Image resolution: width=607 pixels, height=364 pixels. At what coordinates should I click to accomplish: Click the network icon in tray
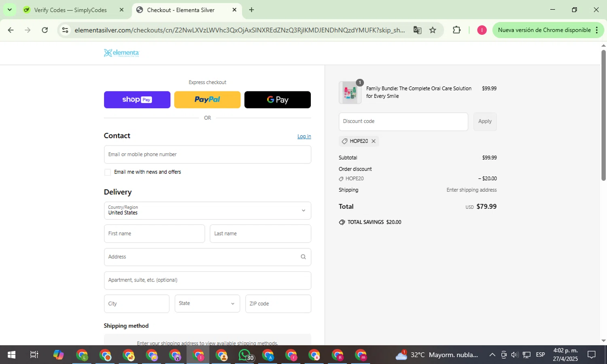[526, 355]
